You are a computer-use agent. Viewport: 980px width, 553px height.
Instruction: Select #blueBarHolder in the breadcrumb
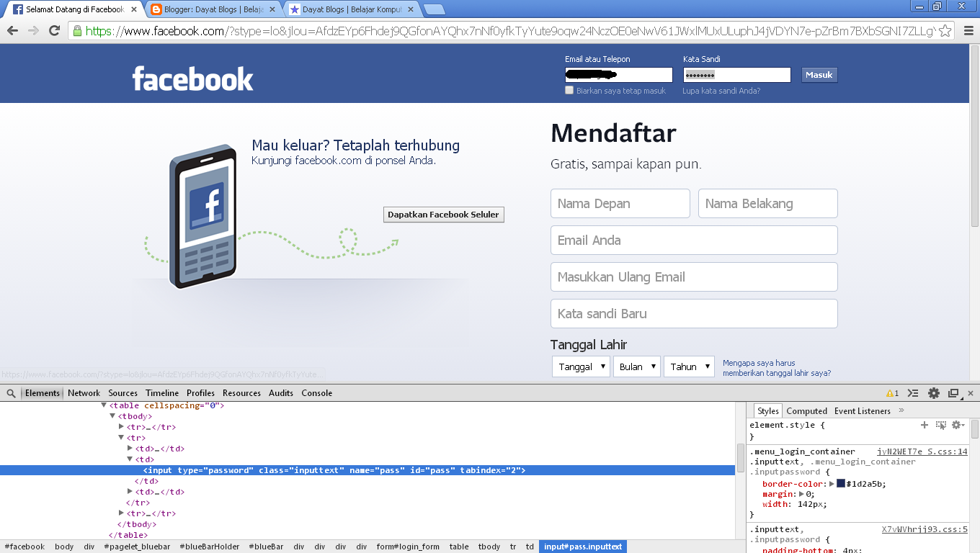(x=210, y=547)
